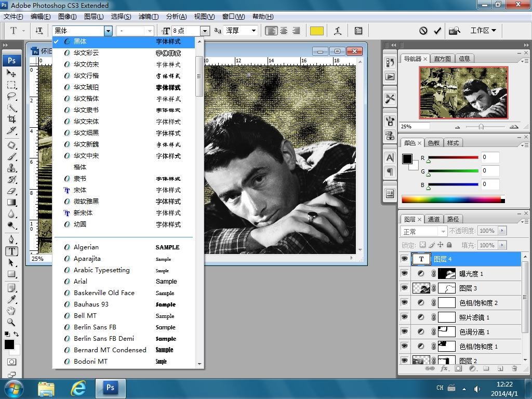Open the Layers panel options menu
Image resolution: width=532 pixels, height=399 pixels.
(x=525, y=221)
